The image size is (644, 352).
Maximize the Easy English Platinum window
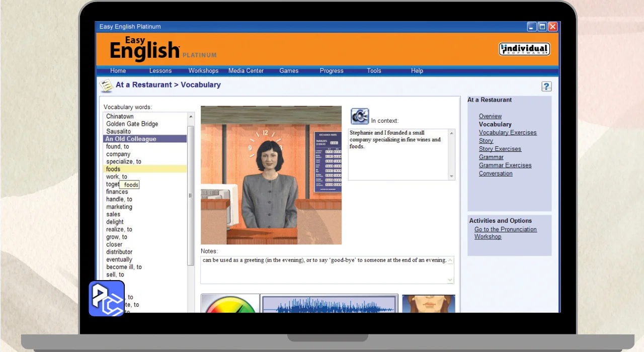tap(542, 27)
